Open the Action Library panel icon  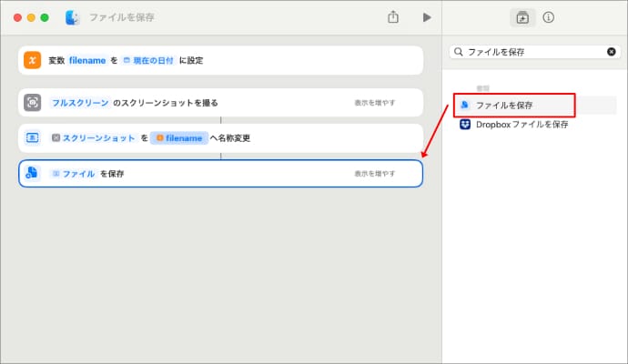tap(522, 17)
